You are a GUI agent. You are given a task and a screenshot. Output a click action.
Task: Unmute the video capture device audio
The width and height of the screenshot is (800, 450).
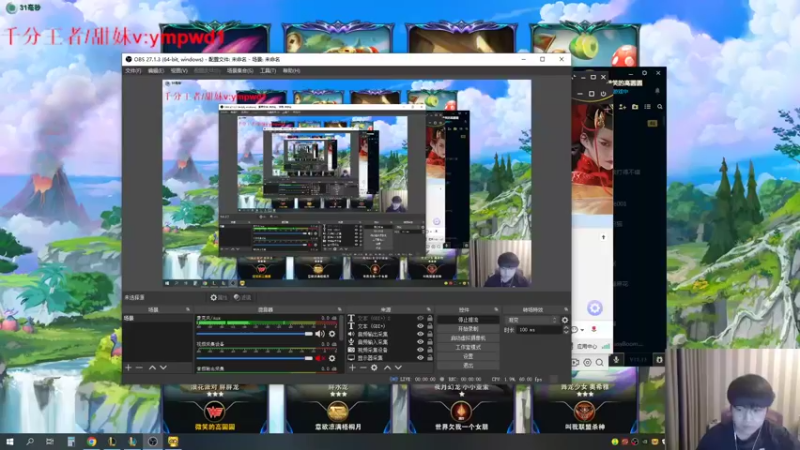click(x=320, y=358)
